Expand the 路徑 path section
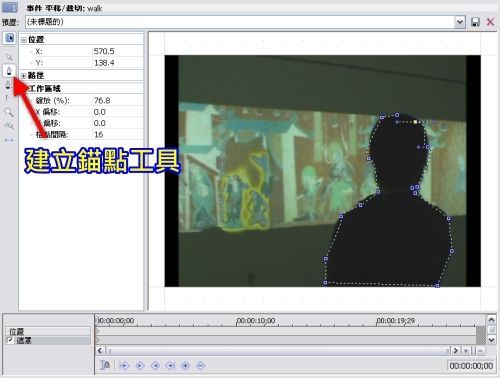Screen dimensions: 500x378 pos(24,76)
